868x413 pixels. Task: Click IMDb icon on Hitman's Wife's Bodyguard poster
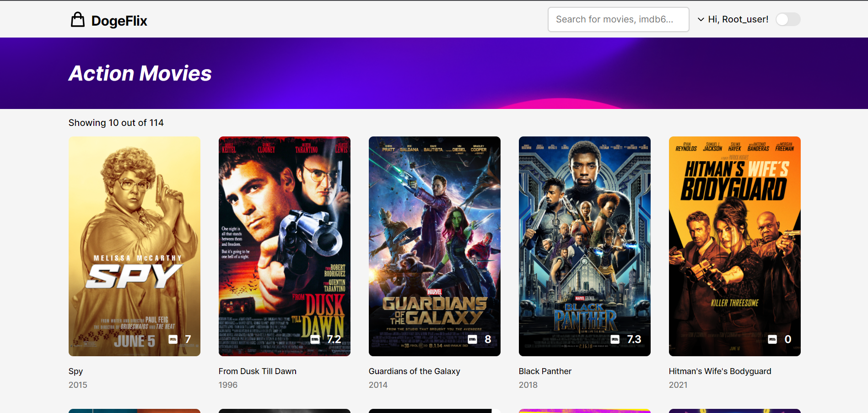[x=772, y=339]
